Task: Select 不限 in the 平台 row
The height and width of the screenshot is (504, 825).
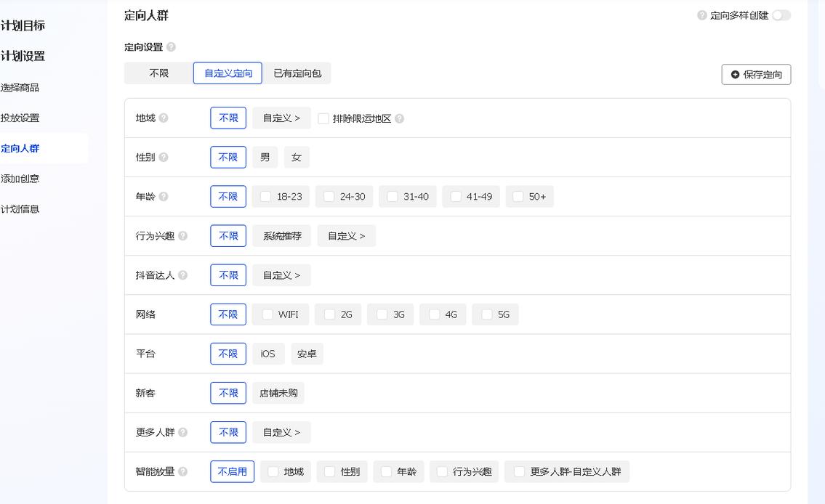Action: (228, 354)
